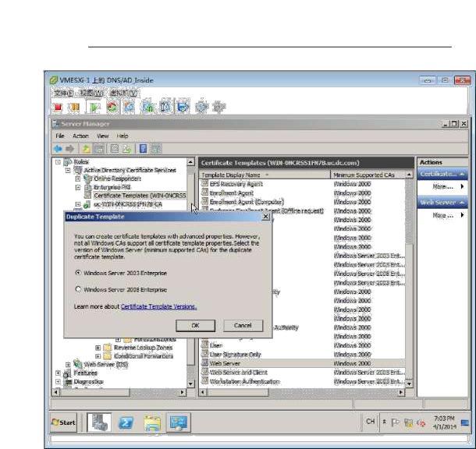Image resolution: width=476 pixels, height=449 pixels.
Task: Open the File menu in Server Manager
Action: point(60,136)
